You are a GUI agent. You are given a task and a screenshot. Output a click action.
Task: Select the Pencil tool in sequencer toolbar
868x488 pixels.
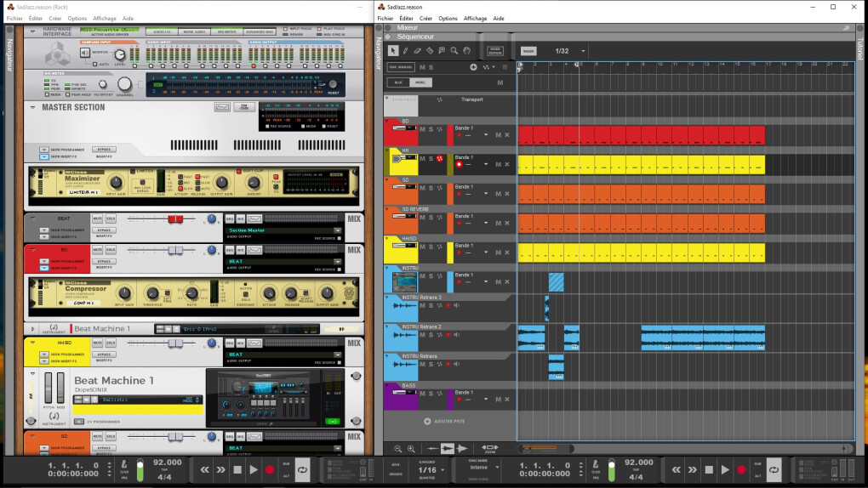(405, 51)
